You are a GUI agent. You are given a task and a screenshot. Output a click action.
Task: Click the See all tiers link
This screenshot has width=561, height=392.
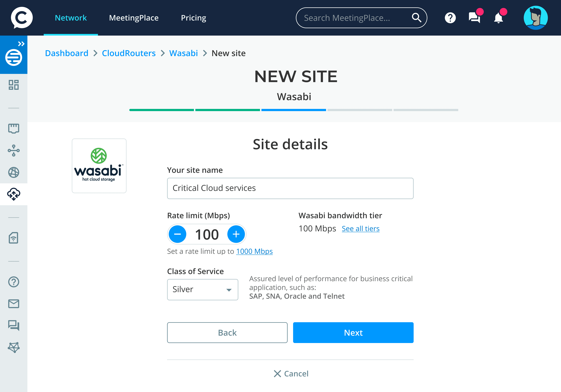(360, 228)
